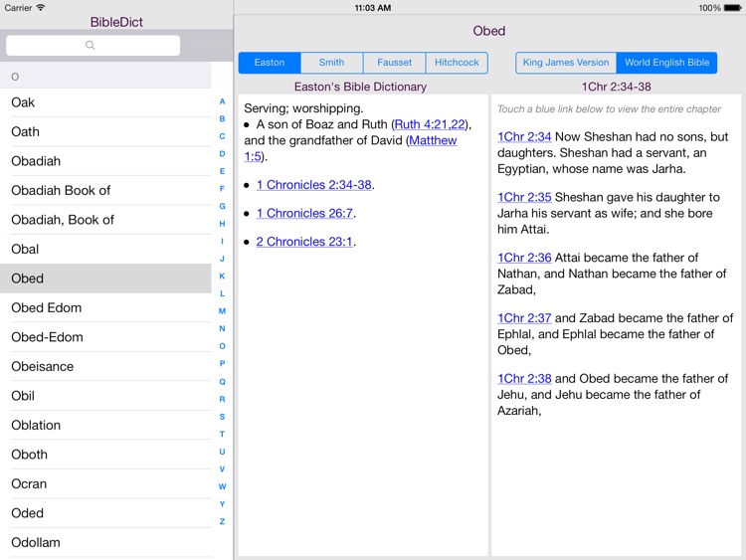Click the search magnifier icon

pyautogui.click(x=90, y=45)
